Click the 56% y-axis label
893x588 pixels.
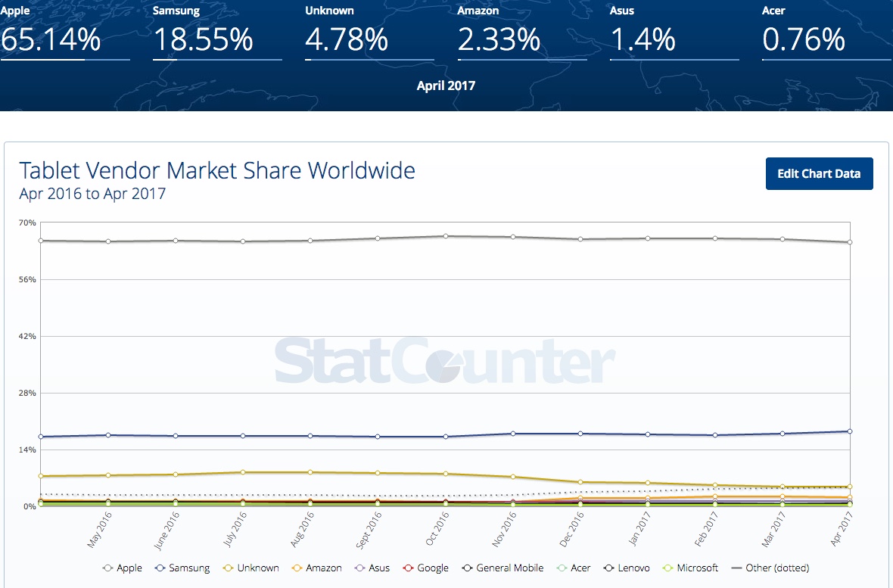tap(27, 280)
